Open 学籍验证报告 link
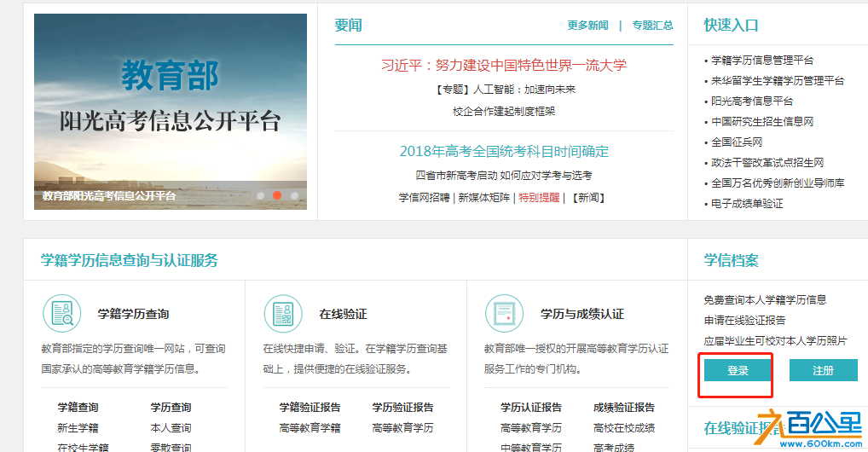The width and height of the screenshot is (868, 452). (x=310, y=408)
